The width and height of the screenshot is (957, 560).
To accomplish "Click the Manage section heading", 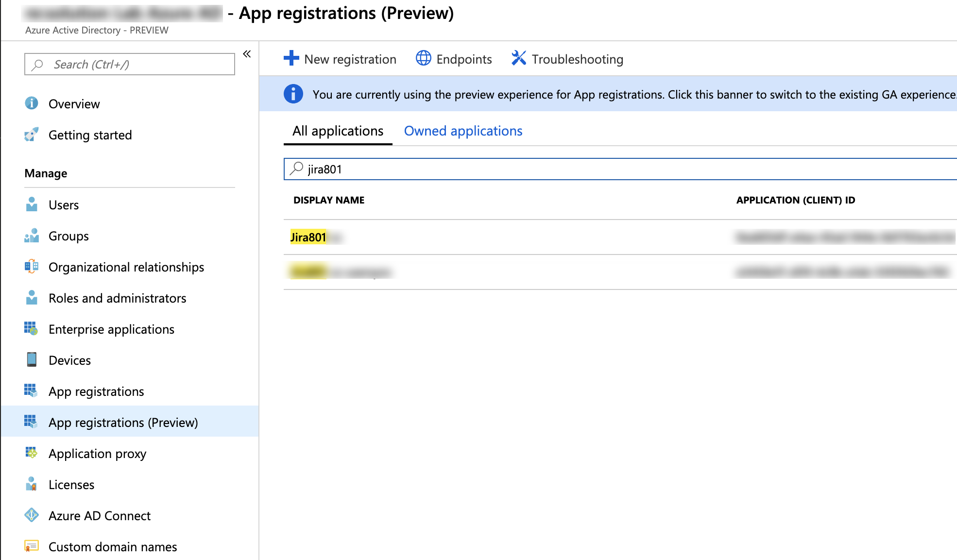I will 46,173.
